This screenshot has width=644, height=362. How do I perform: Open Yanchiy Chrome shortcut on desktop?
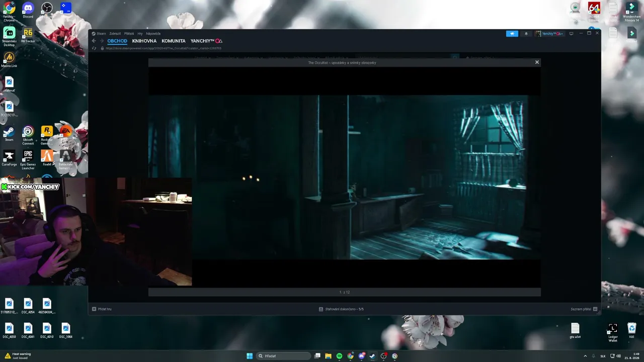coord(9,11)
